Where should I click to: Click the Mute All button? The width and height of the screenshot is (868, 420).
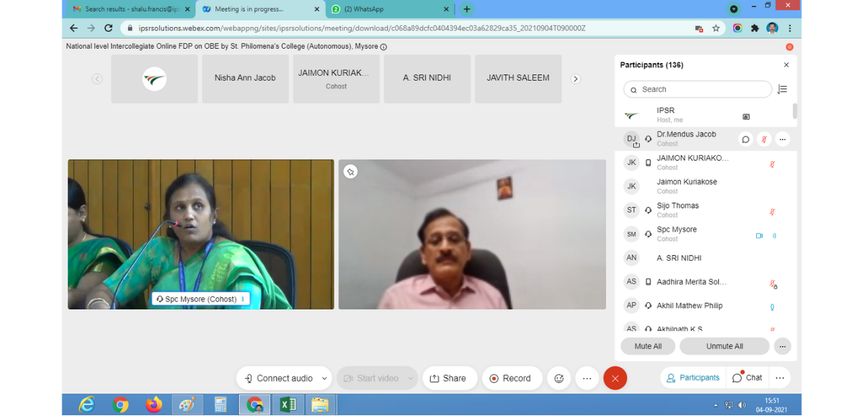648,346
